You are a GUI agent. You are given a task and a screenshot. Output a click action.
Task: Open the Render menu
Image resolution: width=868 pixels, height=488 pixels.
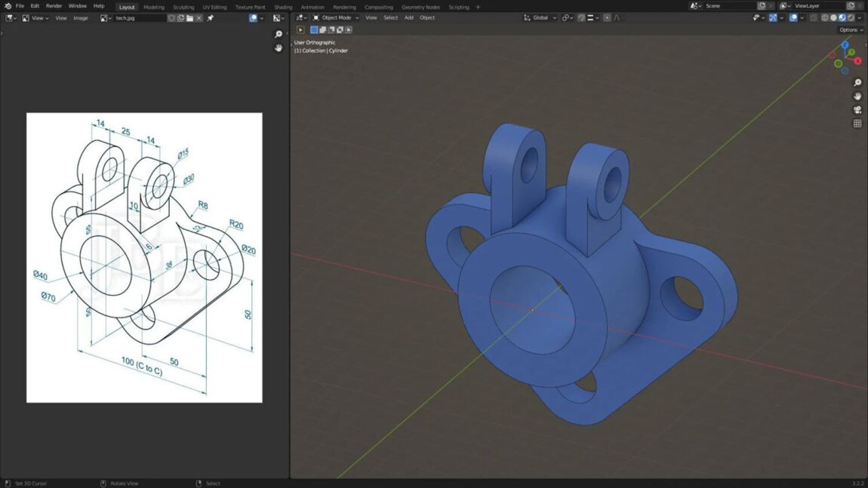click(54, 6)
